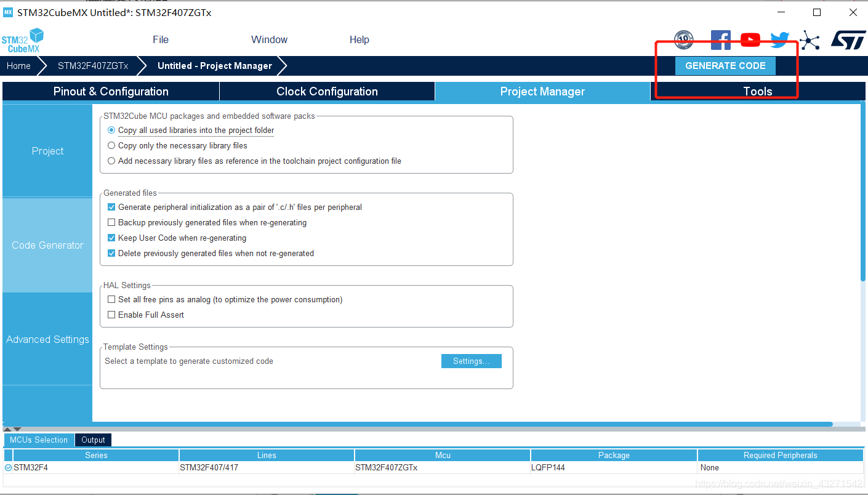Click the check icon beside STM32F4 row
868x495 pixels.
click(x=8, y=468)
